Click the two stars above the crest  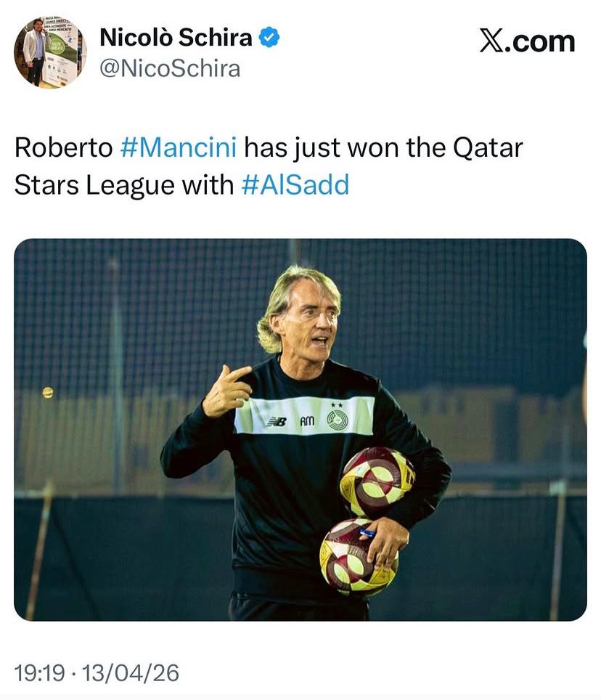tap(336, 404)
